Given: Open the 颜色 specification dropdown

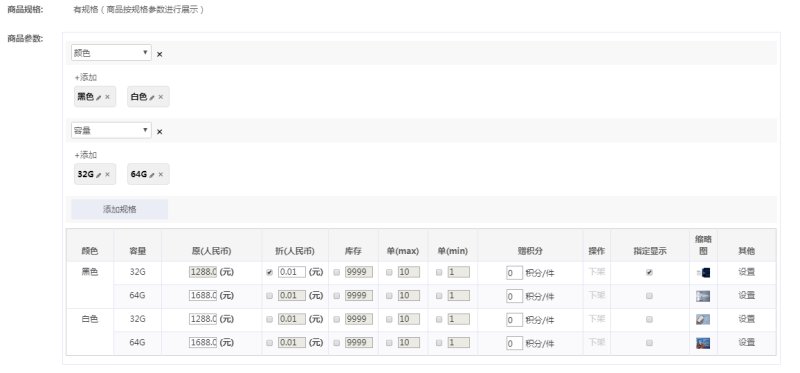Looking at the screenshot, I should click(111, 53).
